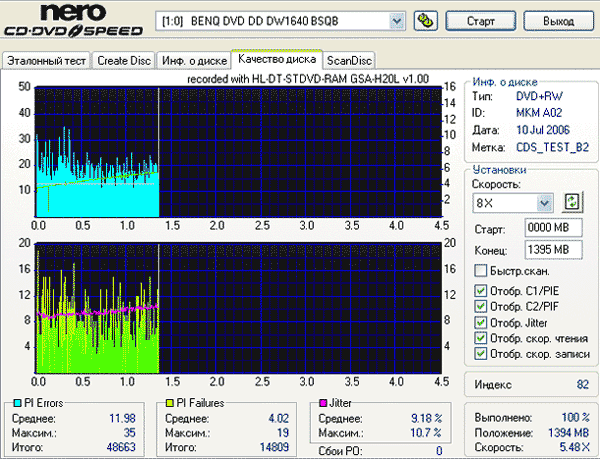Toggle the Отобр. C2/PIF checkbox

point(481,307)
